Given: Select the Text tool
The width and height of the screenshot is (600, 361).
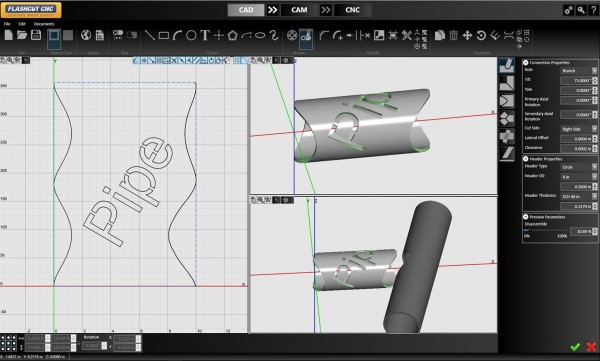Looking at the screenshot, I should pos(205,36).
